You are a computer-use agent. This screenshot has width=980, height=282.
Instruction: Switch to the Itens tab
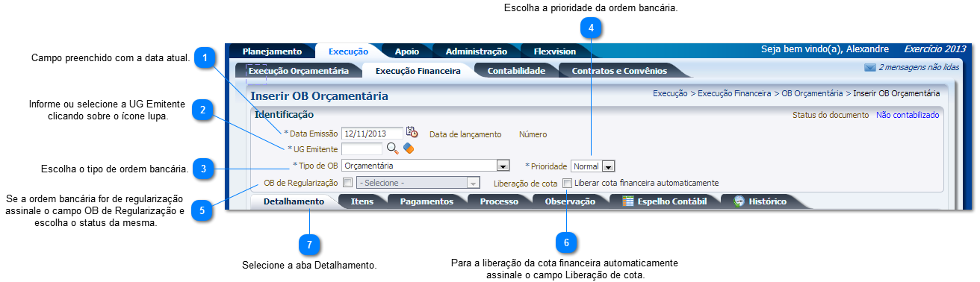pyautogui.click(x=362, y=201)
